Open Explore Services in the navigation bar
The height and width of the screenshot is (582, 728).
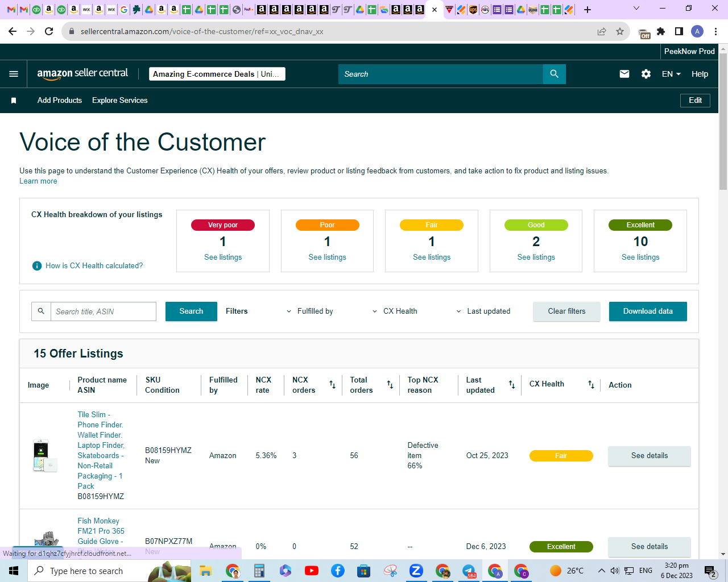(x=120, y=101)
